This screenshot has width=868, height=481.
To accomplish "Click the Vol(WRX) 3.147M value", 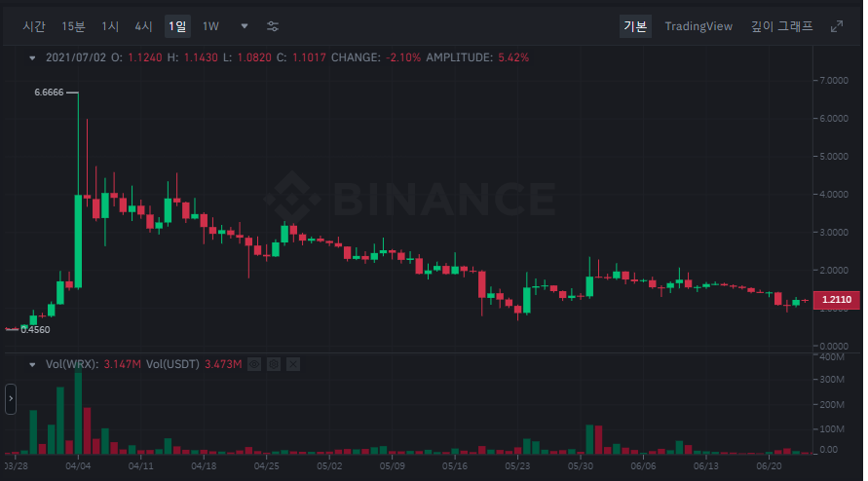I will point(123,364).
